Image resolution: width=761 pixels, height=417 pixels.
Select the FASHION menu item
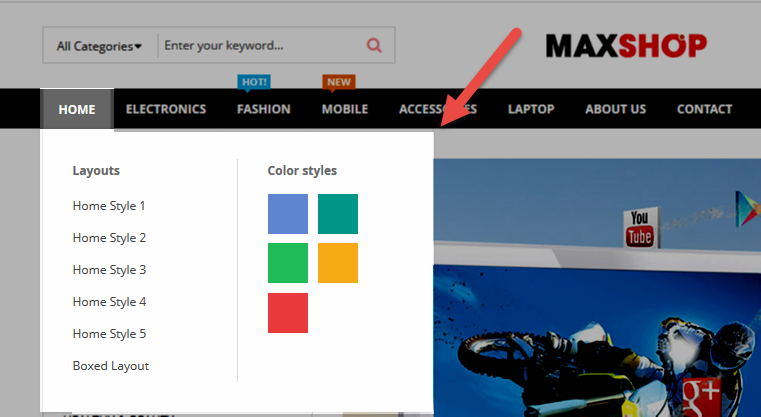coord(264,109)
